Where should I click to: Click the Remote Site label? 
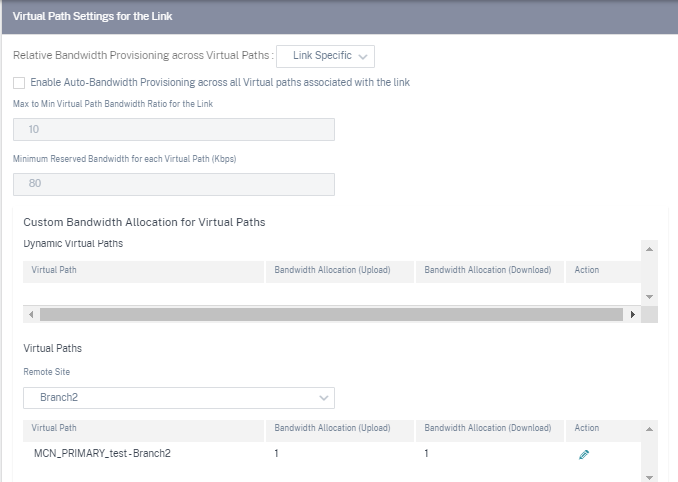(x=47, y=372)
